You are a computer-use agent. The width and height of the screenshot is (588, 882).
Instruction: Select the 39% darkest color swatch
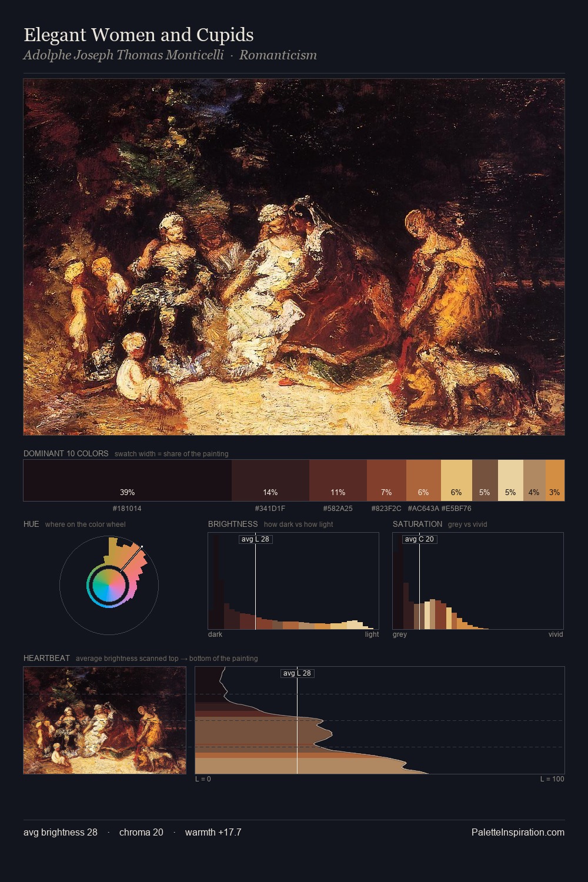click(x=128, y=480)
